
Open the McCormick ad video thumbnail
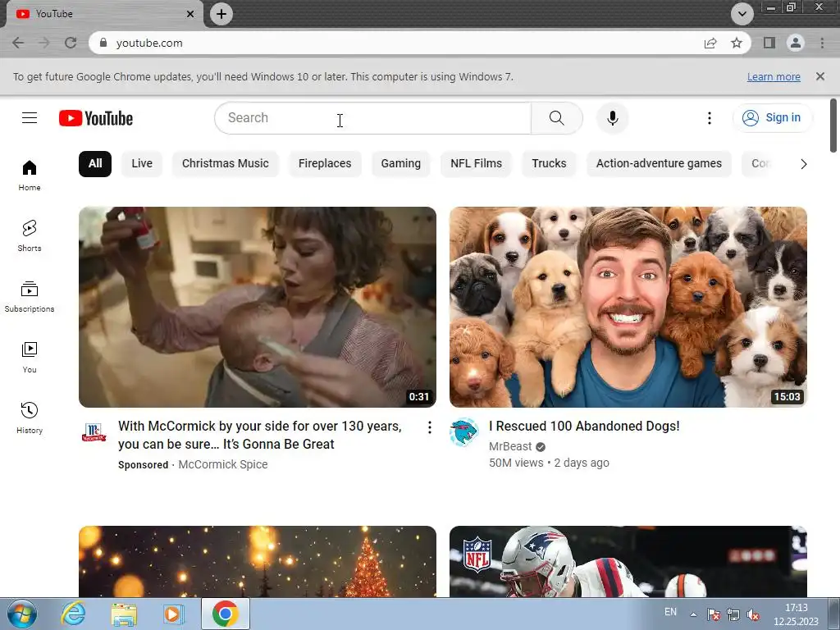257,307
